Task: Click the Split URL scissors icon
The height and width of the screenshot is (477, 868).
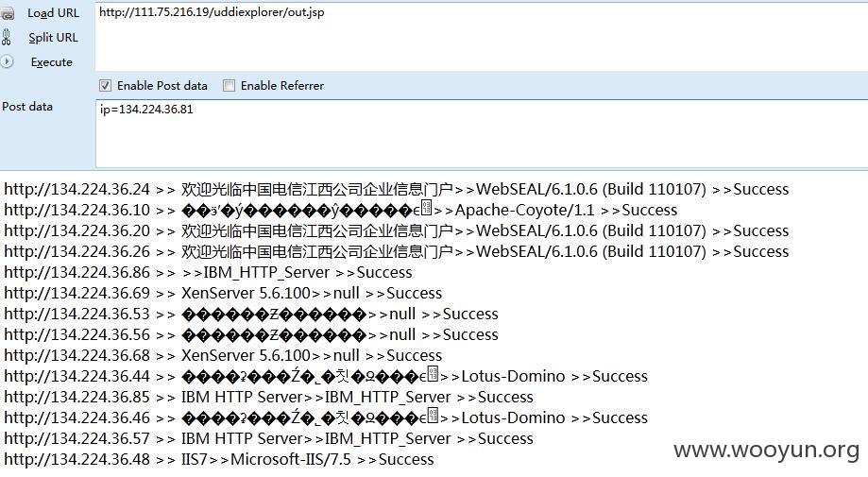Action: point(7,37)
